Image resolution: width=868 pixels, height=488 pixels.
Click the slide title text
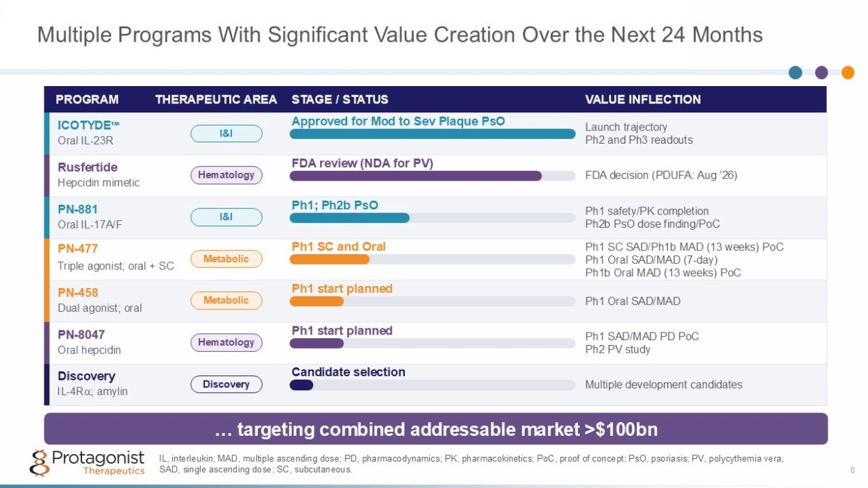tap(400, 34)
